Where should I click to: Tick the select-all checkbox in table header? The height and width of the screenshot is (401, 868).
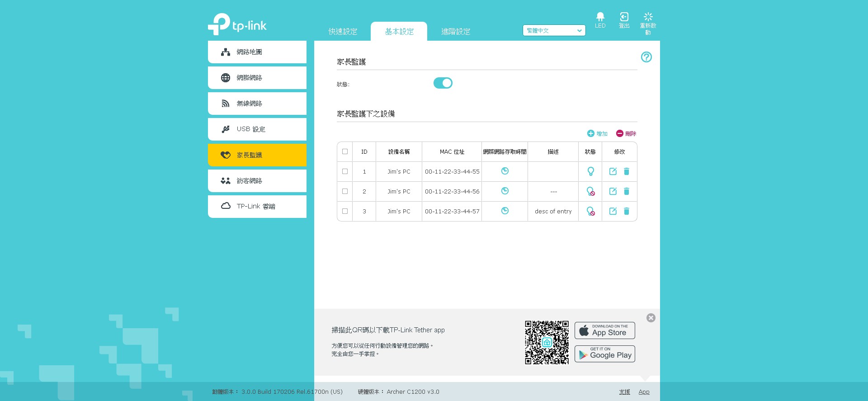(345, 151)
